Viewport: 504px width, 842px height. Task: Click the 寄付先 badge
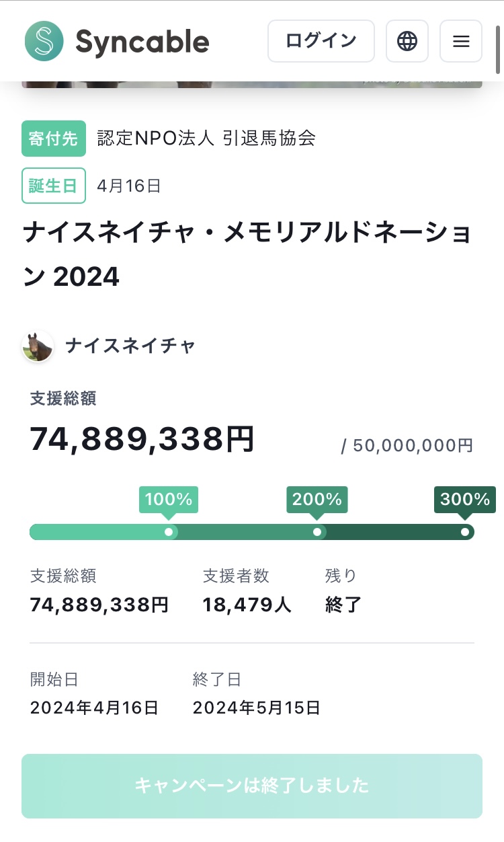point(54,139)
